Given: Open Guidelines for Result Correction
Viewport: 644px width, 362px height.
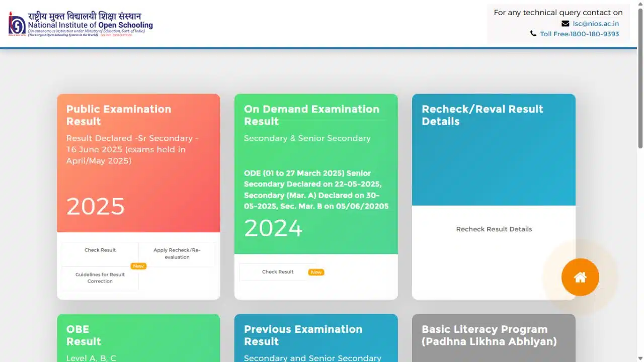Looking at the screenshot, I should [x=100, y=278].
